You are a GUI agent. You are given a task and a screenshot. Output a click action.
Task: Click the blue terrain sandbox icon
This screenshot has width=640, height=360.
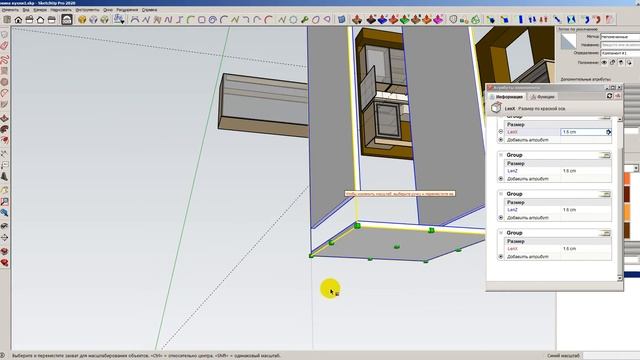point(382,20)
